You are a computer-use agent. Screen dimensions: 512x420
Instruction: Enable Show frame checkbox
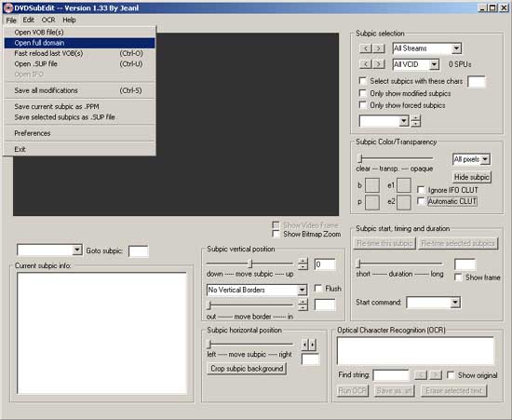click(x=458, y=278)
